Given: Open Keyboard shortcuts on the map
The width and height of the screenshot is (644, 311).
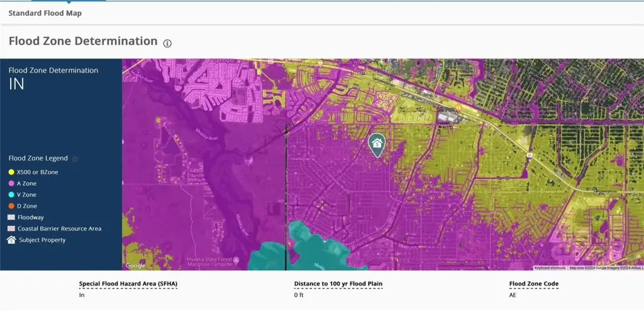Looking at the screenshot, I should [550, 268].
